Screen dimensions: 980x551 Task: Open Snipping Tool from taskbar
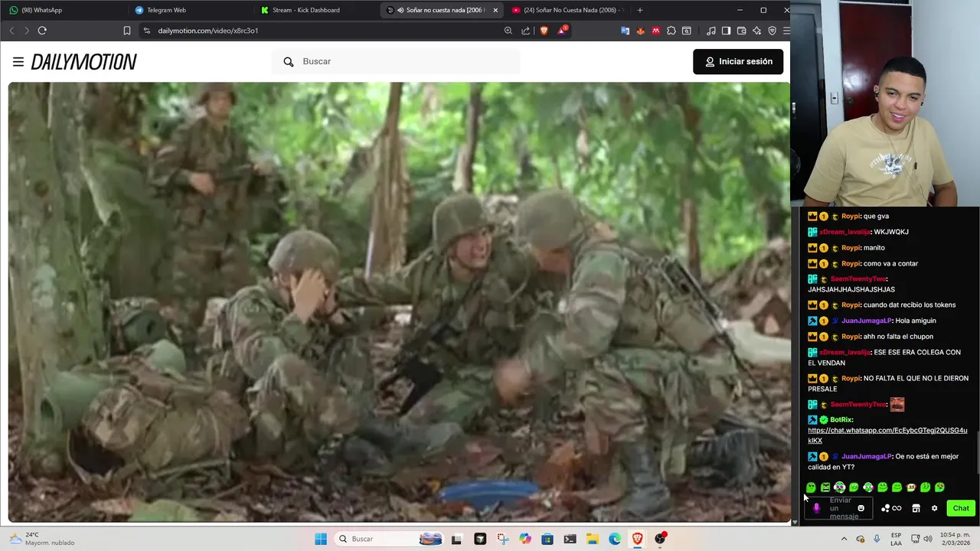pos(502,539)
